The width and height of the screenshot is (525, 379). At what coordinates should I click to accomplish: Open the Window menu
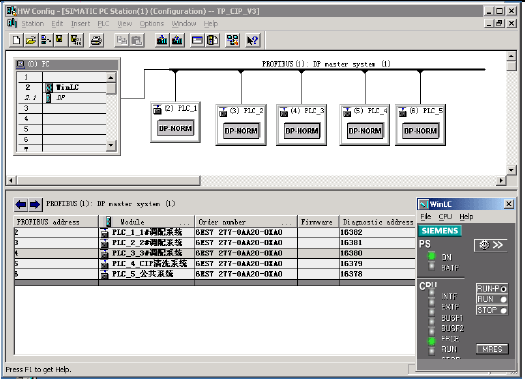point(184,23)
